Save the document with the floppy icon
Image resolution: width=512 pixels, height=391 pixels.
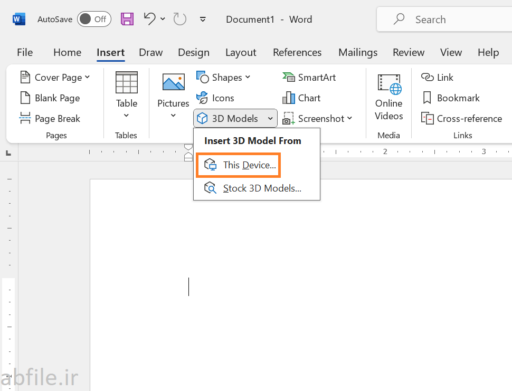pos(127,19)
